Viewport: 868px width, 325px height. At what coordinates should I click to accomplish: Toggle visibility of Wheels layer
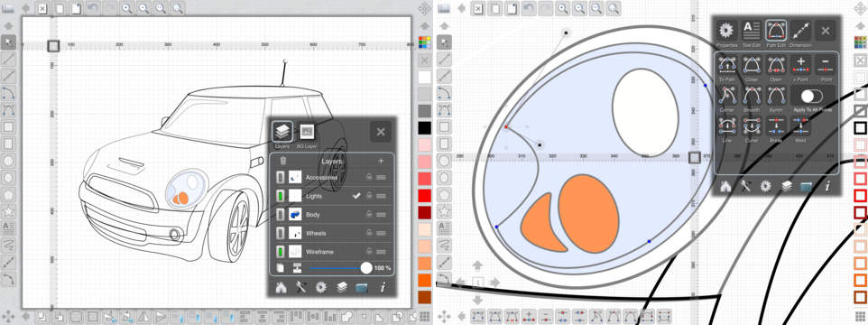pos(281,233)
